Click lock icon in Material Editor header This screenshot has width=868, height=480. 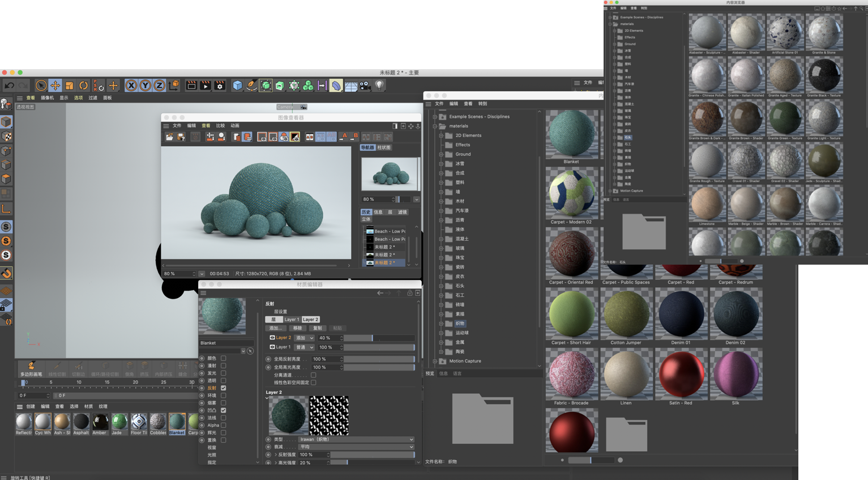[410, 293]
